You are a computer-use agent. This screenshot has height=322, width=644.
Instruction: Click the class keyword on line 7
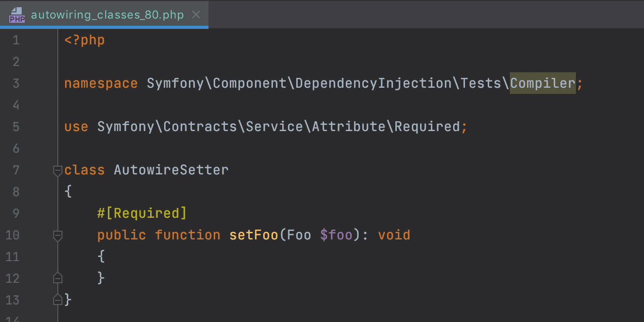tap(85, 170)
